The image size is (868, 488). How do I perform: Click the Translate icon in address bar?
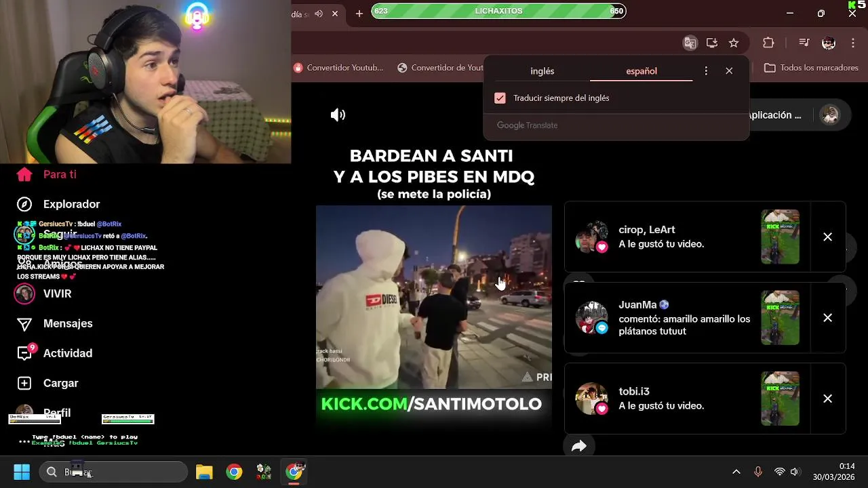(x=690, y=43)
